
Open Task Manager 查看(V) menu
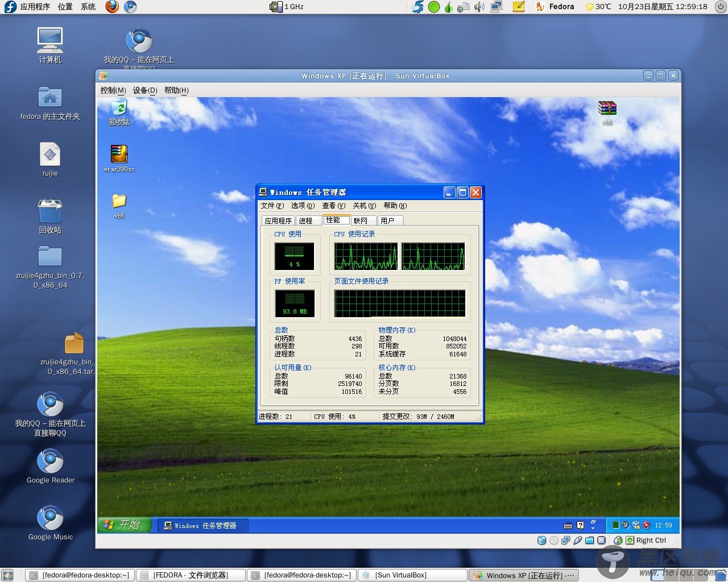tap(333, 206)
